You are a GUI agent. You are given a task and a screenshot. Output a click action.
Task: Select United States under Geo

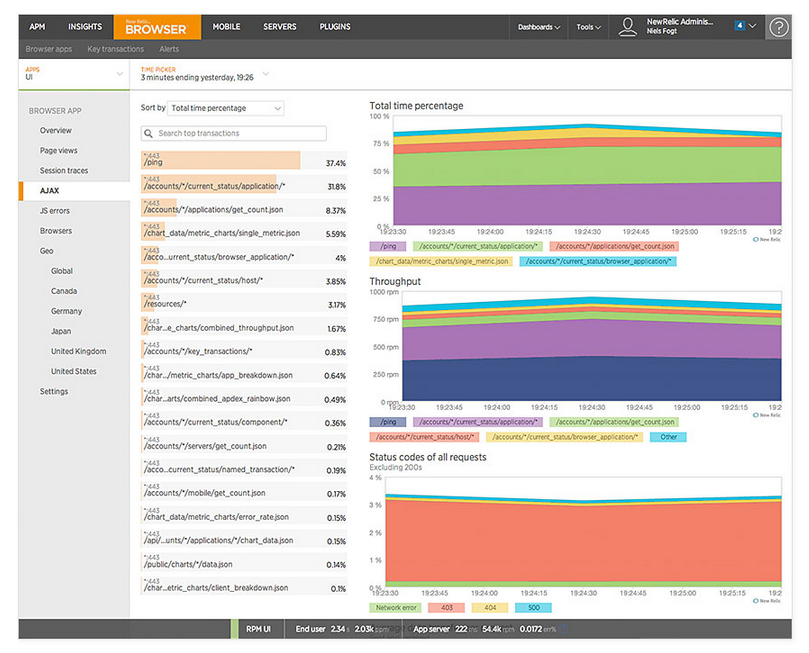tap(74, 372)
